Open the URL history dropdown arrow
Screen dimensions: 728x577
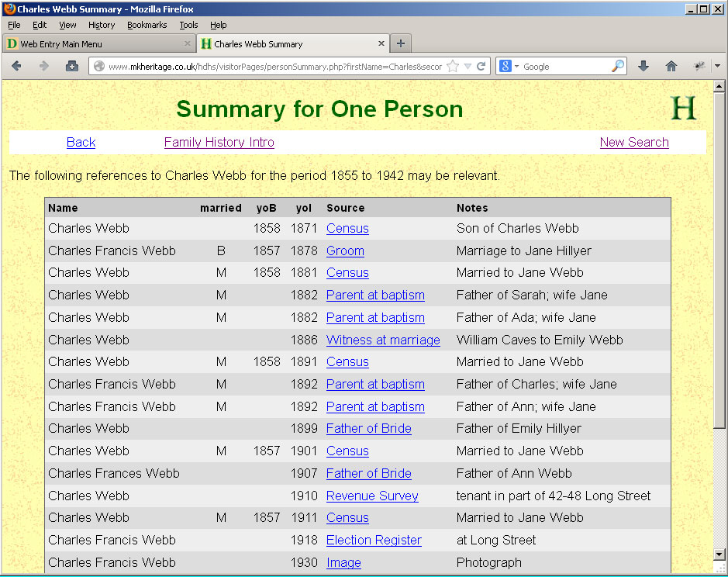click(x=468, y=67)
